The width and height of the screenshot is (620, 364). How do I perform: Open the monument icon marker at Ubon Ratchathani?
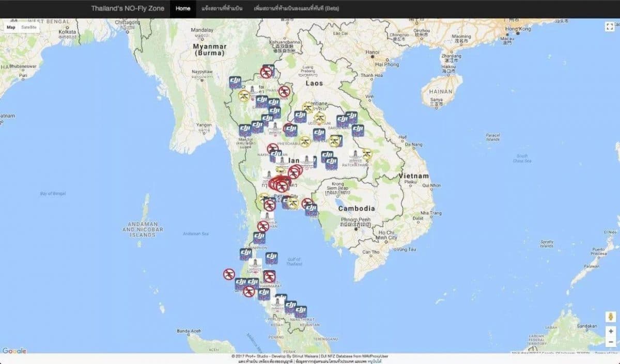click(355, 156)
